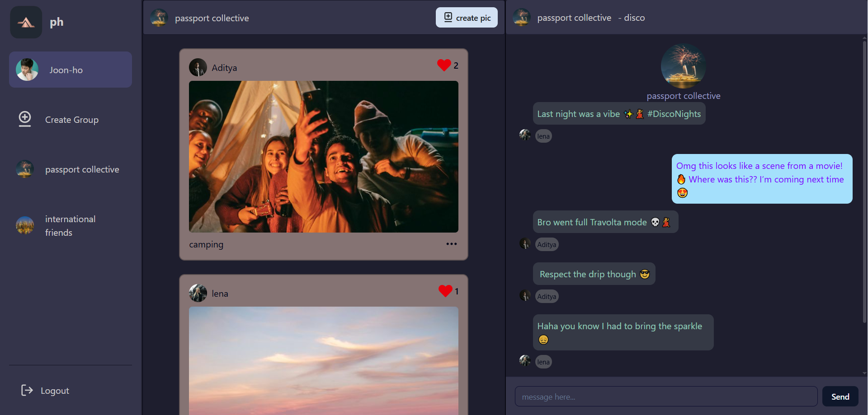This screenshot has height=415, width=868.
Task: Click Haha bring the sparkle message
Action: click(623, 332)
